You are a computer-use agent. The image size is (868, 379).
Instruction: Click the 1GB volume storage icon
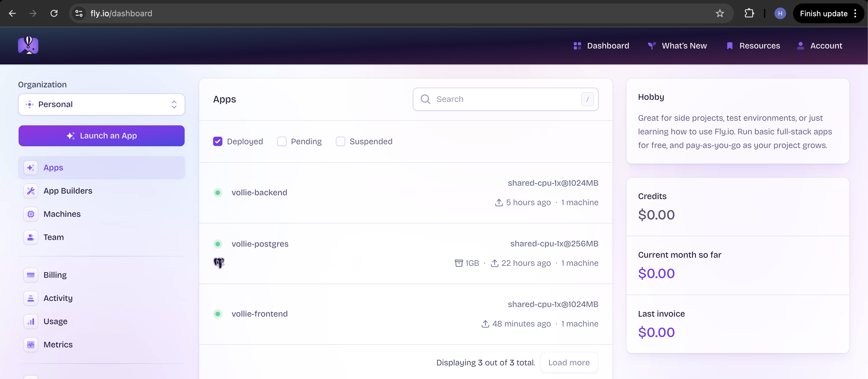[459, 263]
